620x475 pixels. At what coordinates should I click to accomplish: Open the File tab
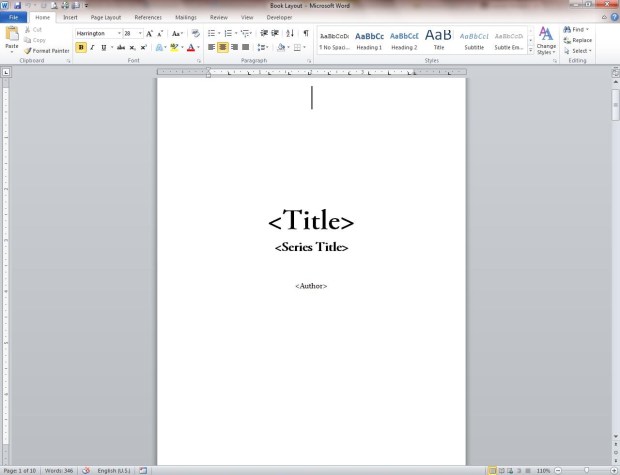coord(13,17)
